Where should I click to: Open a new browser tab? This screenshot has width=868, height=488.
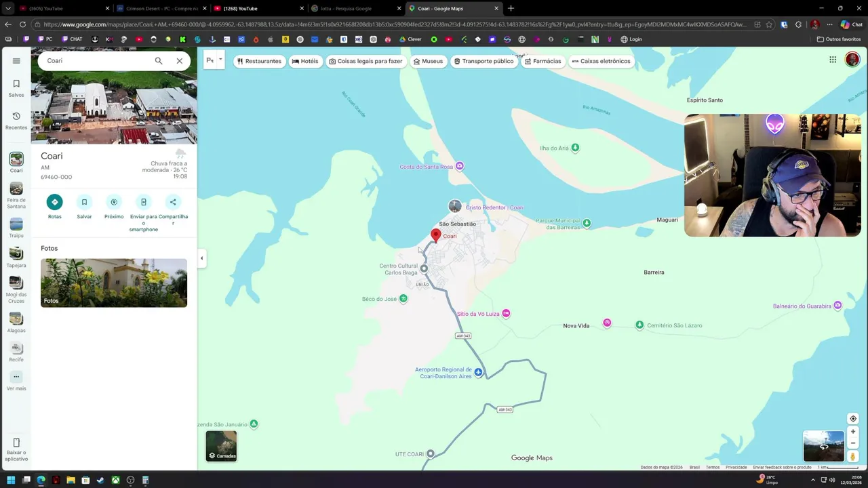(511, 8)
